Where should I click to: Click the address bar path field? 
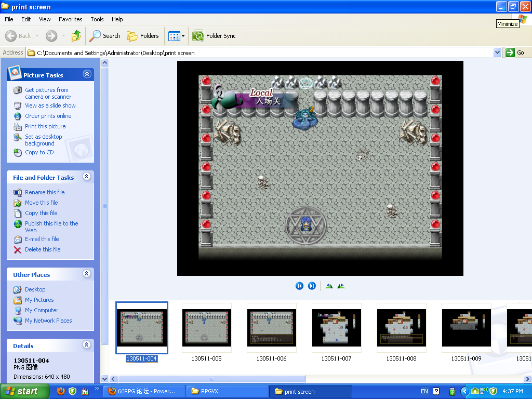click(x=260, y=52)
